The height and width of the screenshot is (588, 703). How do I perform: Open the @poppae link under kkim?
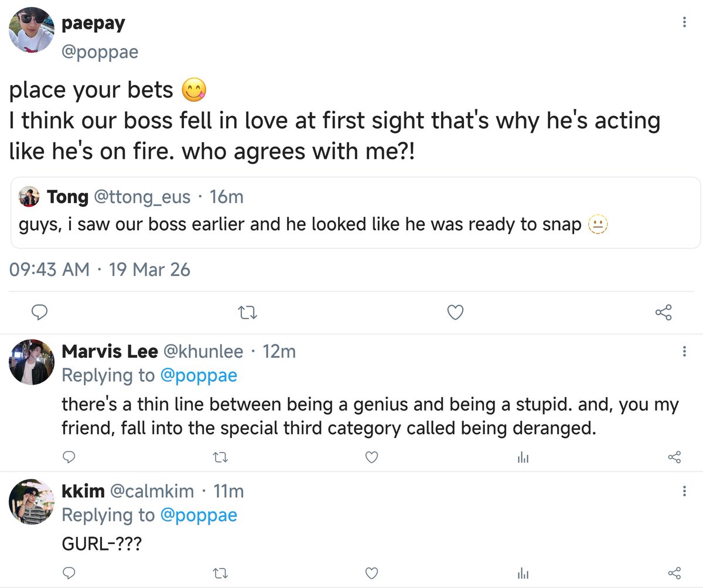[x=199, y=515]
